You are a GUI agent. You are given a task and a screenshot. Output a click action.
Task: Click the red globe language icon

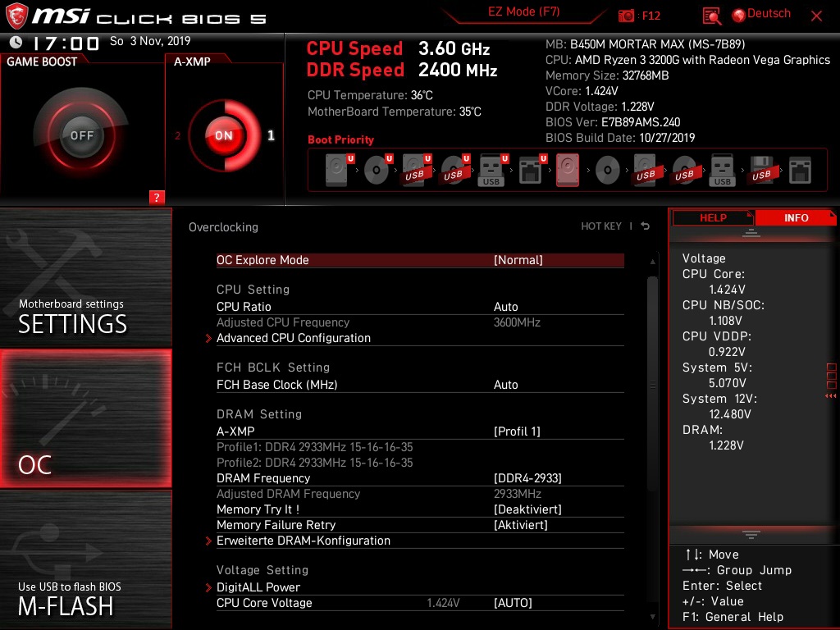(739, 16)
